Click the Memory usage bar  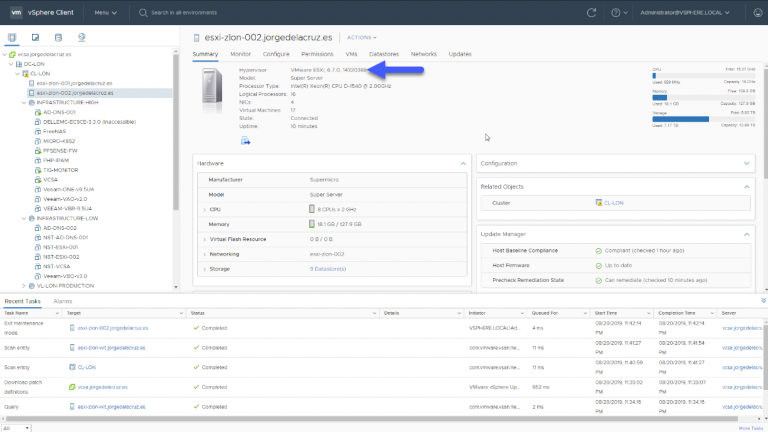coord(703,97)
